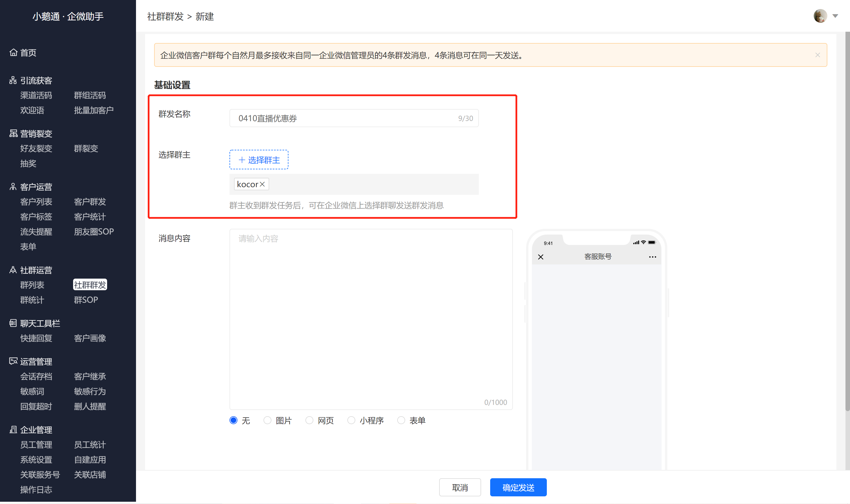
Task: Click the home icon beside 首页
Action: 13,52
